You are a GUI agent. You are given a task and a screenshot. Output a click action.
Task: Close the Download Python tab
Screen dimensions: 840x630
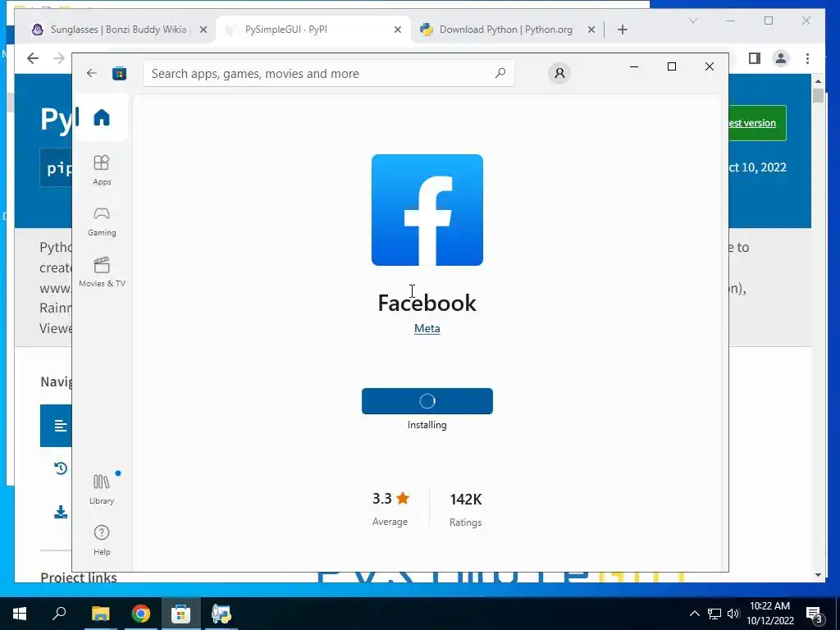coord(591,30)
